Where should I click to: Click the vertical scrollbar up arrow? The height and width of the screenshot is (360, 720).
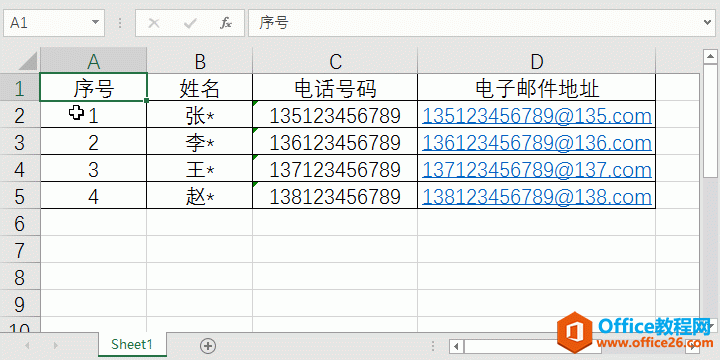710,56
